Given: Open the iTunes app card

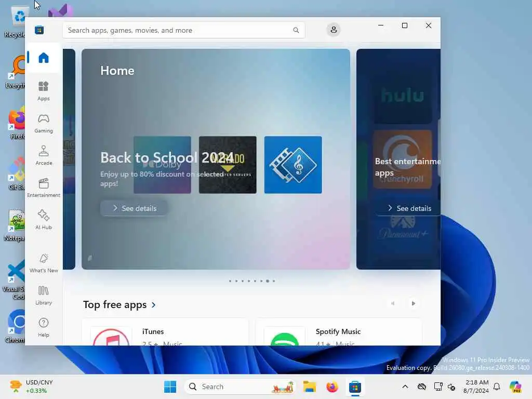Looking at the screenshot, I should tap(165, 332).
